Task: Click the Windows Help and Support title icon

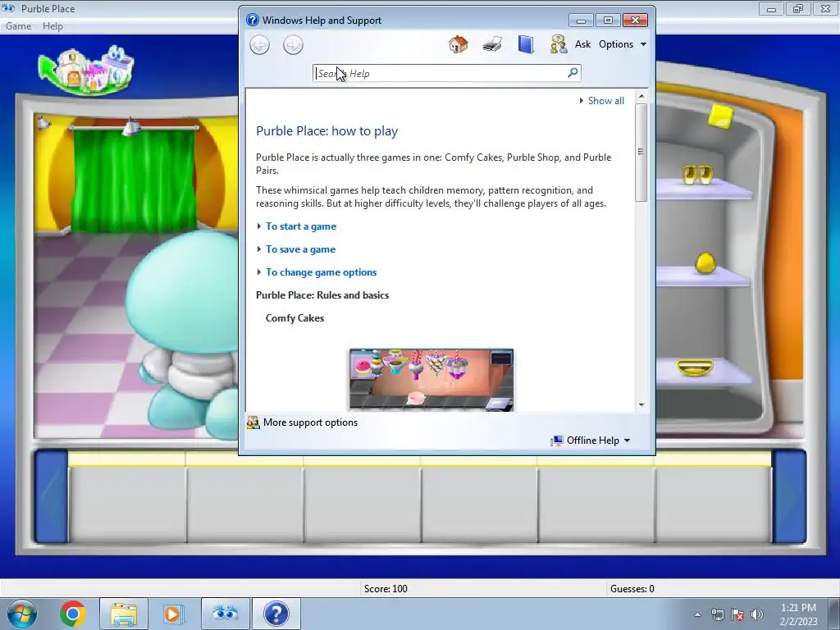Action: 253,20
